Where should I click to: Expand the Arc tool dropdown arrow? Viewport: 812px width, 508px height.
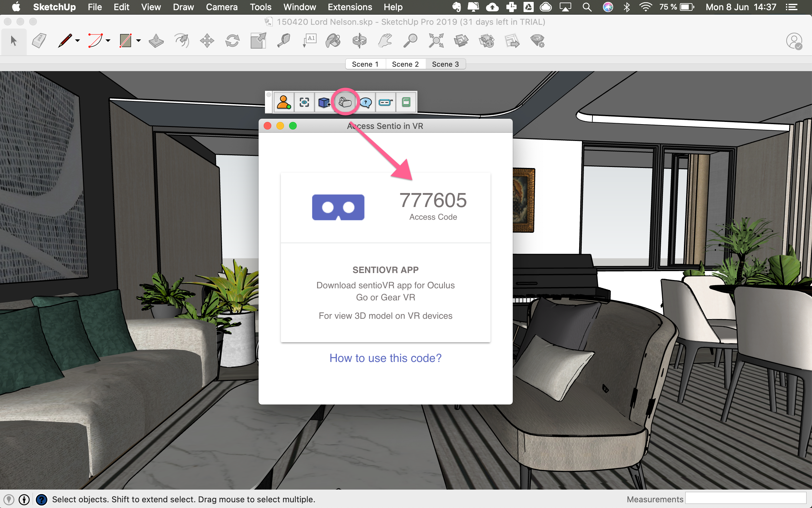tap(108, 41)
